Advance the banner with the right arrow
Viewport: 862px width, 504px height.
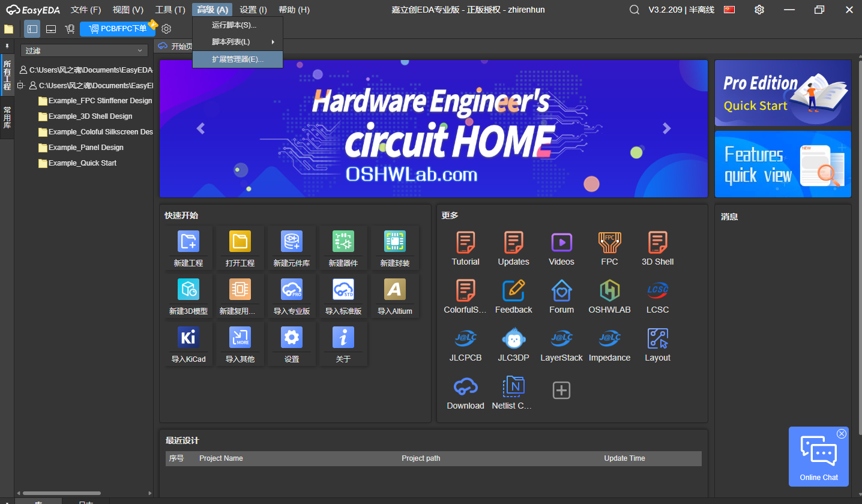666,128
